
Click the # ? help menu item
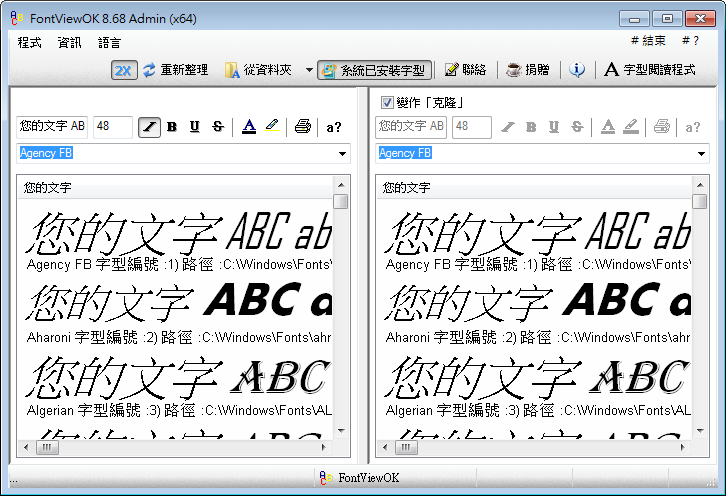point(690,41)
